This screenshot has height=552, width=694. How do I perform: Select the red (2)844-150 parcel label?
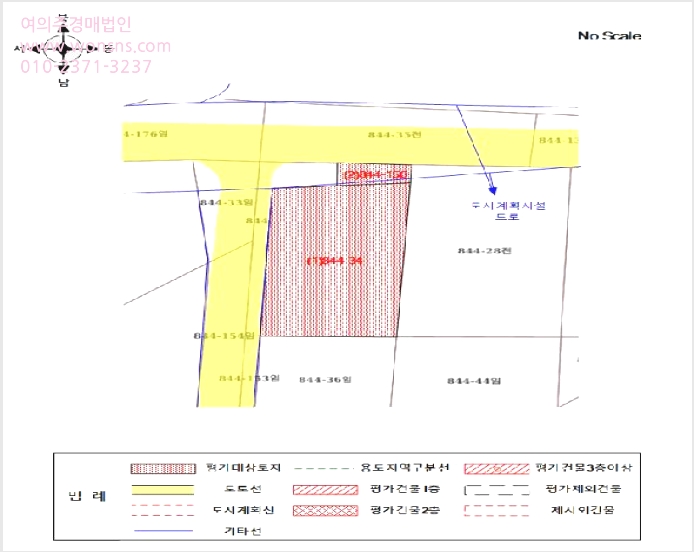[375, 175]
